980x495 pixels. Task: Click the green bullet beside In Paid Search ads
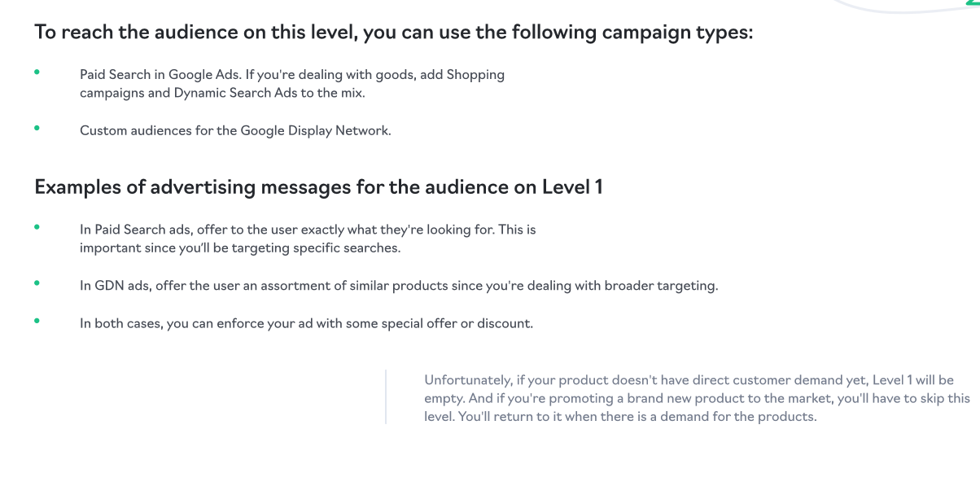(37, 227)
